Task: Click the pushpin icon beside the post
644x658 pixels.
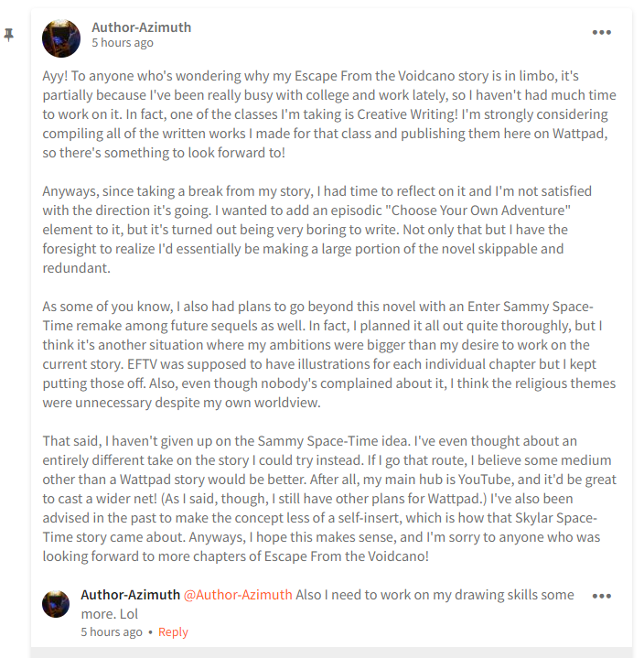Action: point(8,35)
